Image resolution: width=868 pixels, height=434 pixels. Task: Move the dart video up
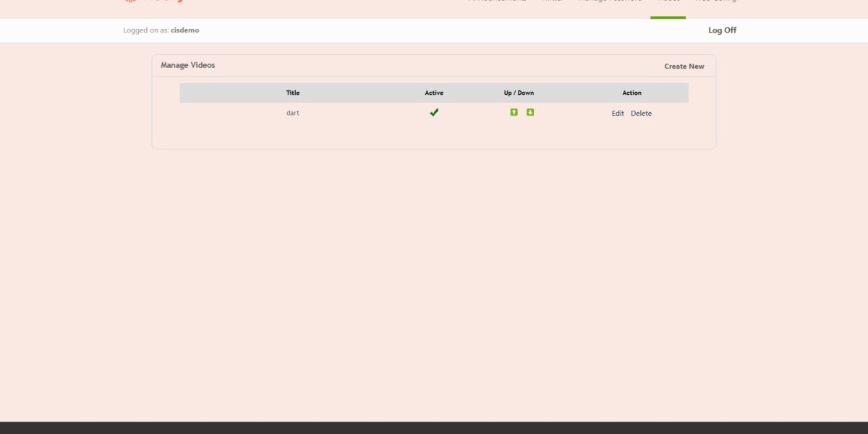point(514,112)
